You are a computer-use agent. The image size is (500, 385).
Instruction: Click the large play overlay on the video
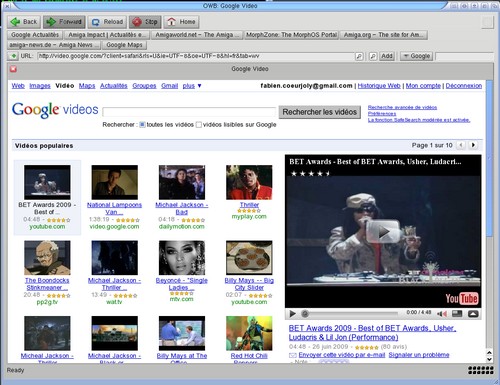[383, 232]
